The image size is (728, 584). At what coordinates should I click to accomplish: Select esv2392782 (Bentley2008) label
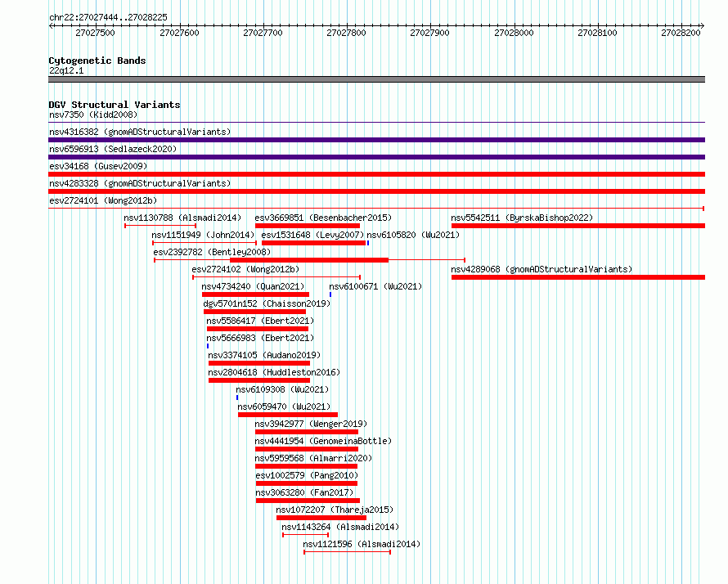212,252
